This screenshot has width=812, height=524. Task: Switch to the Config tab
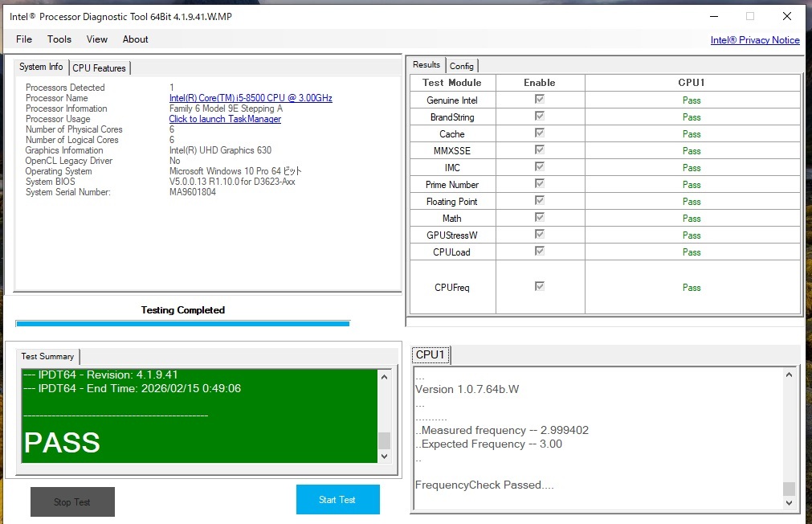462,66
